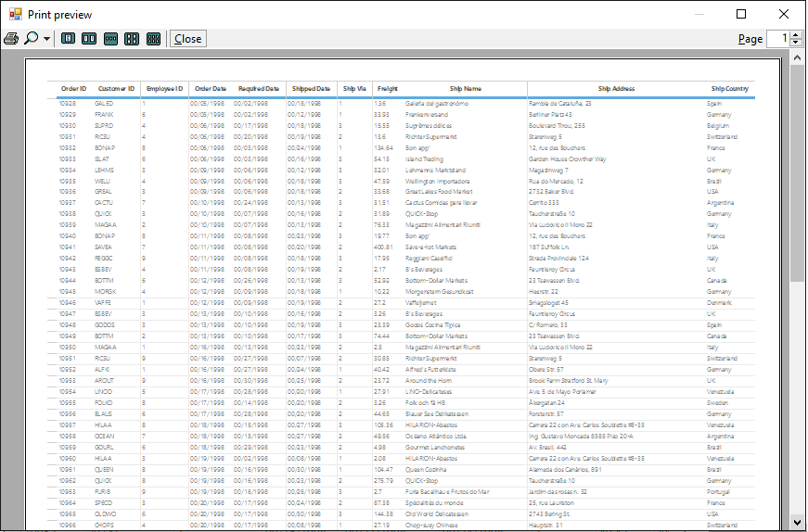Click ship name Richter Supermarkt in row 10931

(430, 137)
